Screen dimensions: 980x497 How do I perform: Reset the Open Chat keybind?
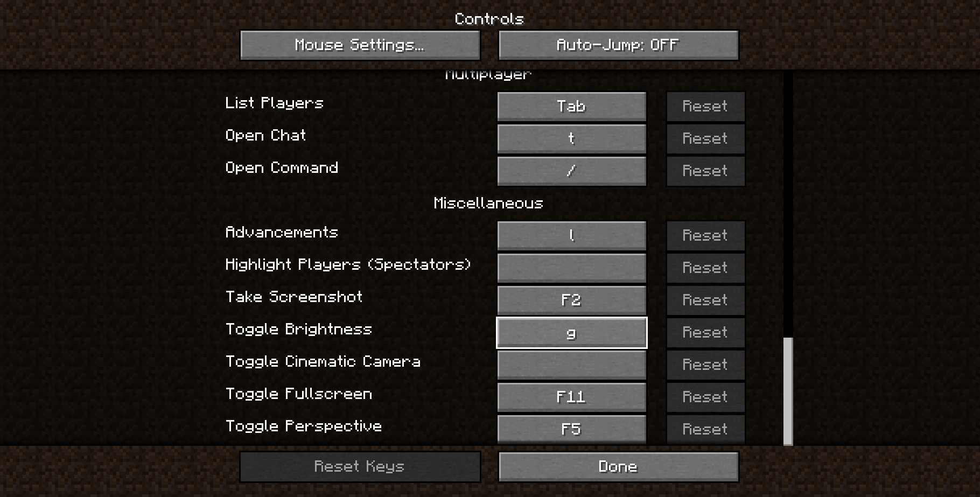tap(705, 138)
